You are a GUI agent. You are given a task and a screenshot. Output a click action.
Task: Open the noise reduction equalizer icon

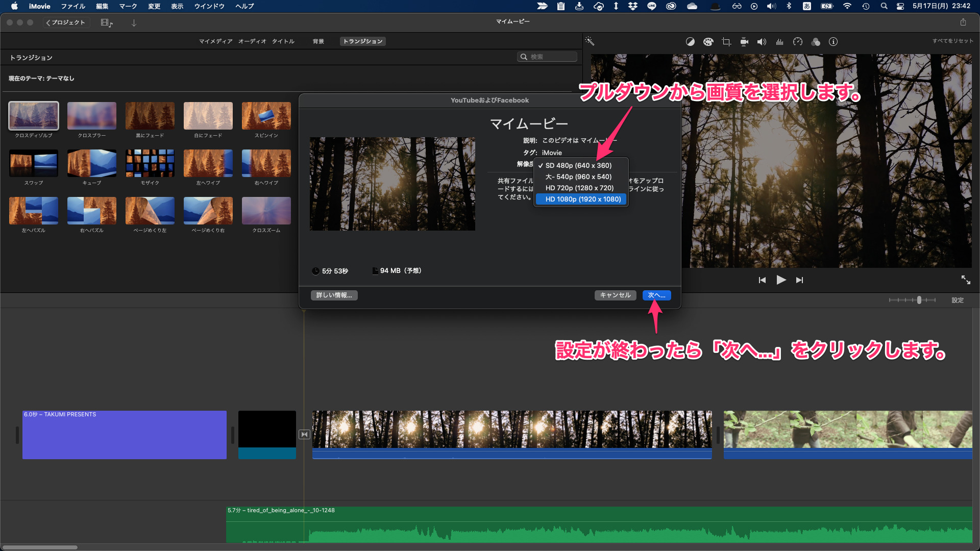coord(779,42)
